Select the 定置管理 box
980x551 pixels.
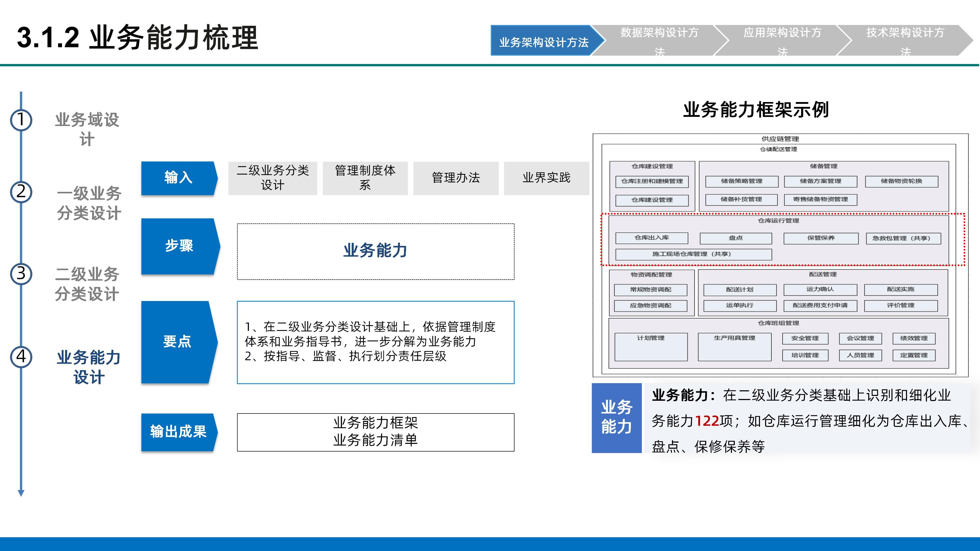point(914,356)
